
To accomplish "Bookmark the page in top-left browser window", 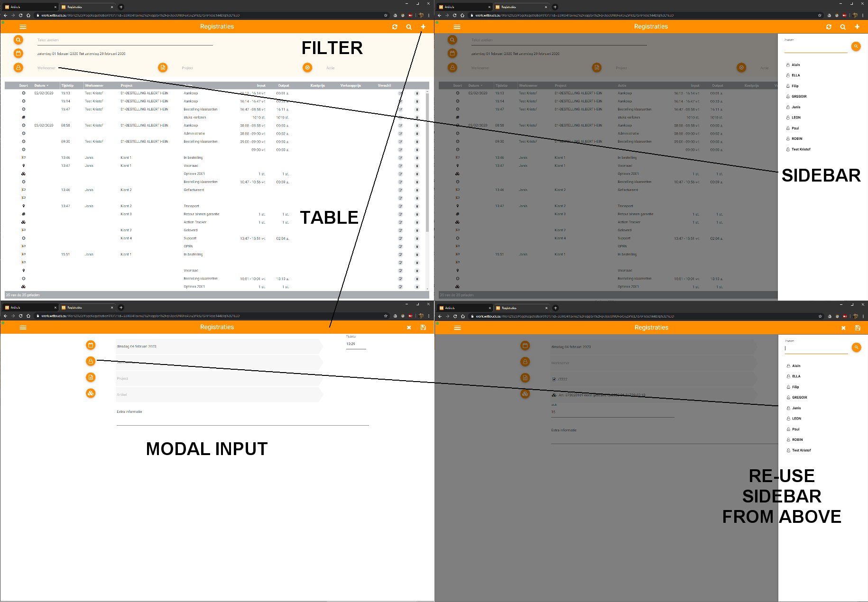I will click(386, 16).
